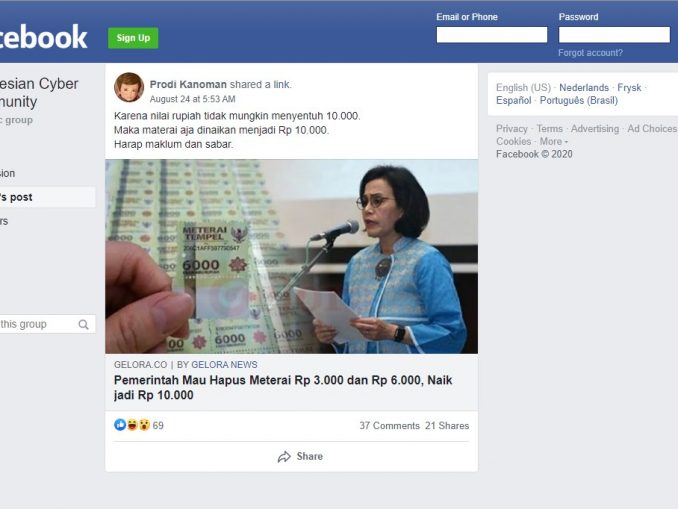Click the search magnifier icon in group search

click(83, 324)
